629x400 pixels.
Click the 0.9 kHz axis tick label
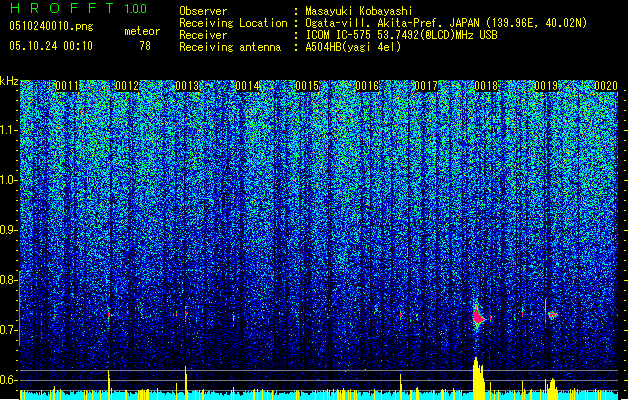8,230
